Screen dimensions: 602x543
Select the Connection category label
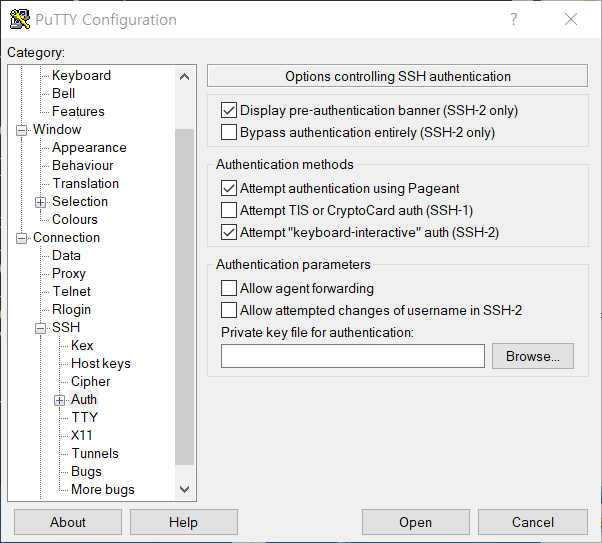click(66, 237)
